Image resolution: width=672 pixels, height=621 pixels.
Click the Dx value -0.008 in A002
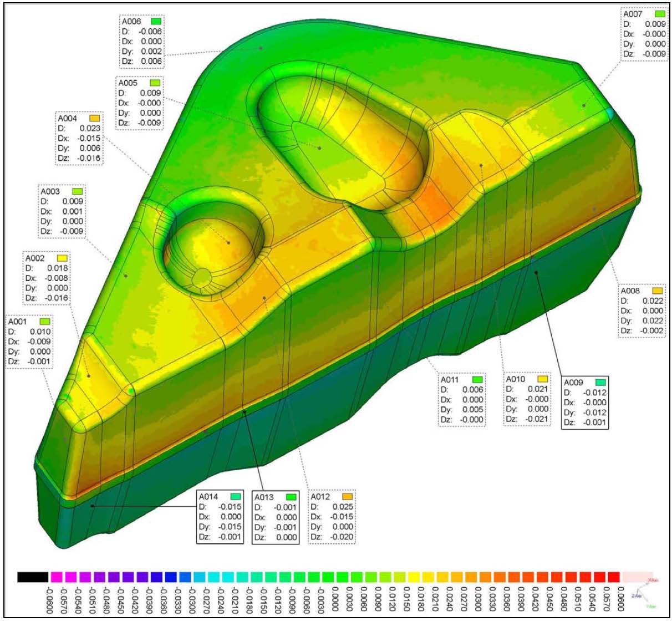[56, 278]
